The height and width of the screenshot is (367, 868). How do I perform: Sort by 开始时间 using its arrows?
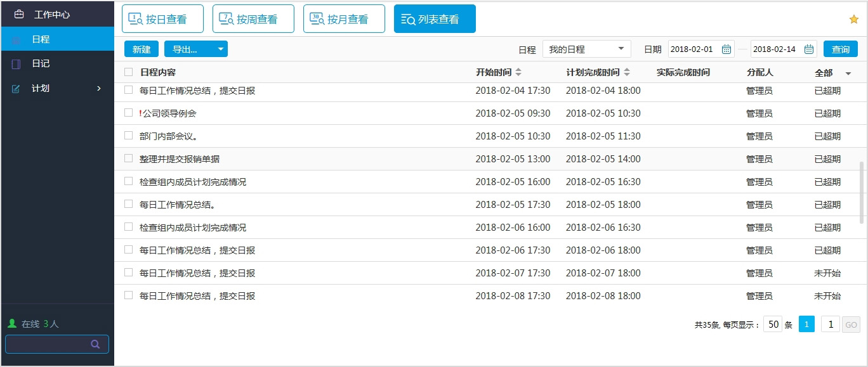tap(519, 72)
